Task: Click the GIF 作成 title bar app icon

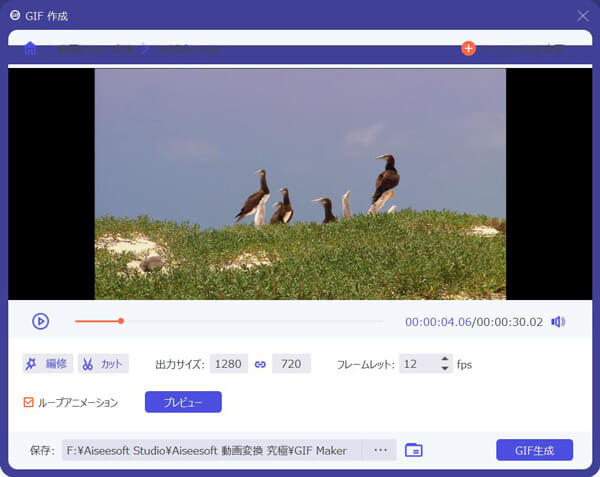Action: click(x=15, y=16)
